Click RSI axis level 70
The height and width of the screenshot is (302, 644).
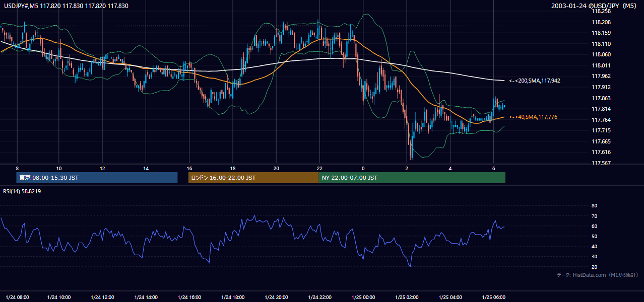(594, 216)
